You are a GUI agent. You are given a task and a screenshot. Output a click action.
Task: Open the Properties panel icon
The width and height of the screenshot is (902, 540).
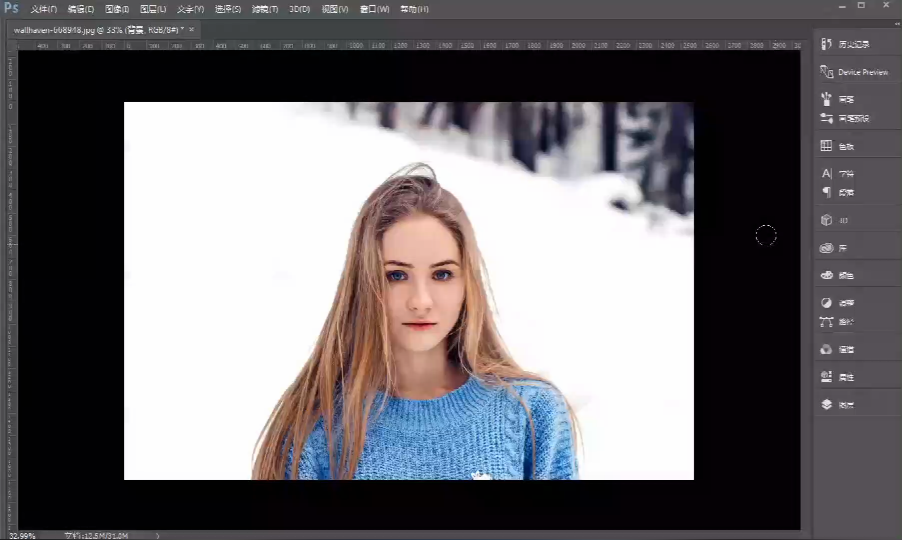coord(826,377)
